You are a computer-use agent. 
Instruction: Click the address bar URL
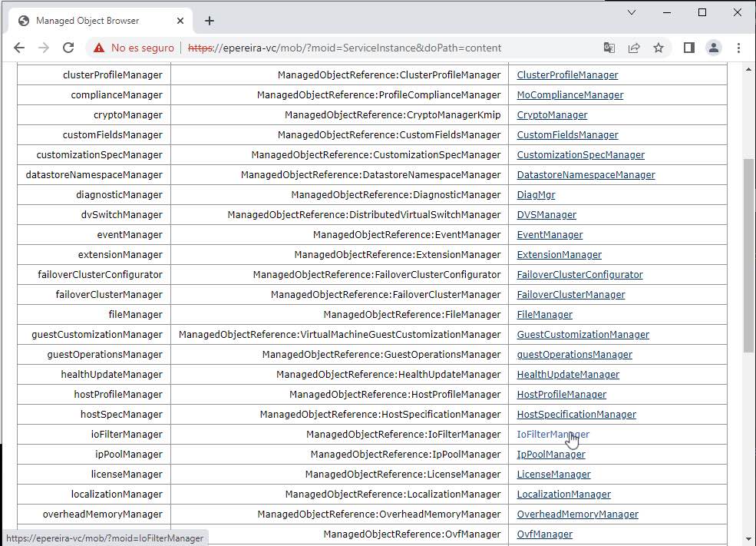tap(345, 48)
